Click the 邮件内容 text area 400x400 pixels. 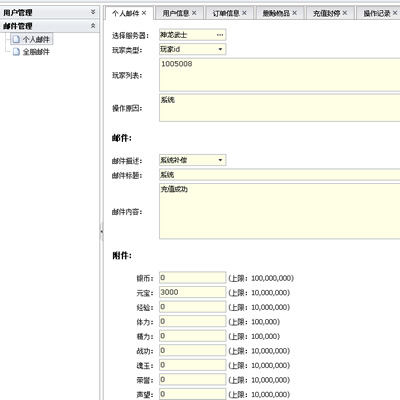point(280,211)
